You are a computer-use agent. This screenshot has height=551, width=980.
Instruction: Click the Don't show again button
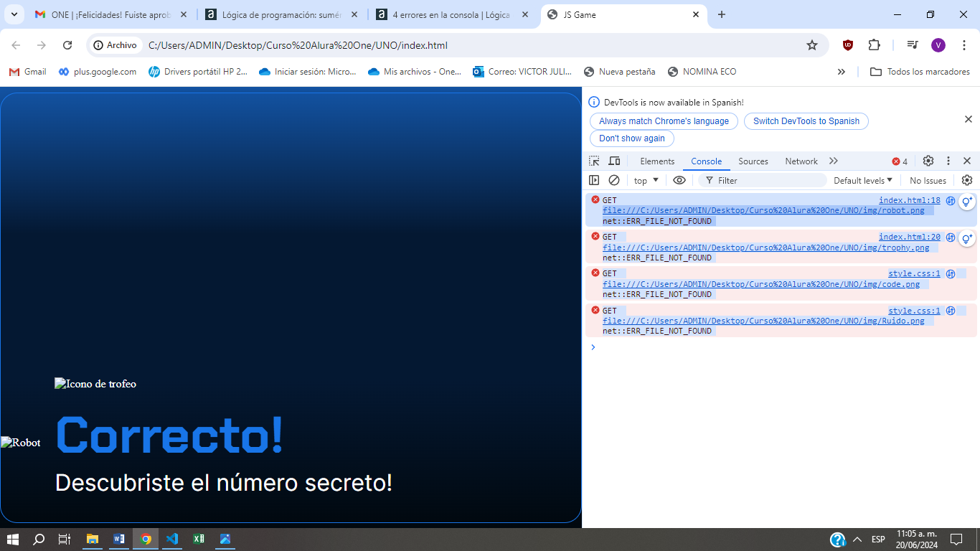(632, 138)
